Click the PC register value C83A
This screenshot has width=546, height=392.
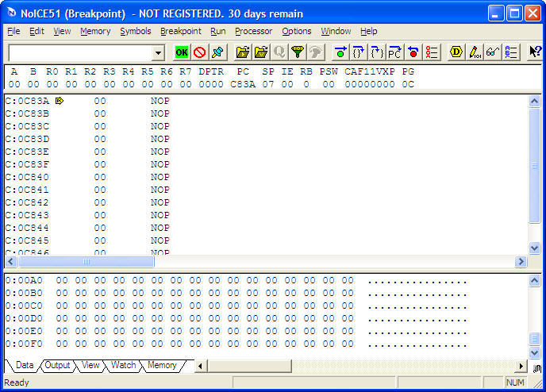coord(243,84)
